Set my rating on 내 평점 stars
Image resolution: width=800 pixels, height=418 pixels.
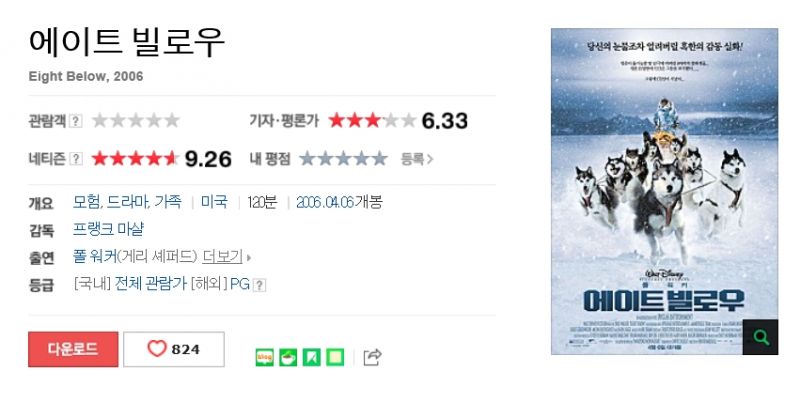click(343, 159)
